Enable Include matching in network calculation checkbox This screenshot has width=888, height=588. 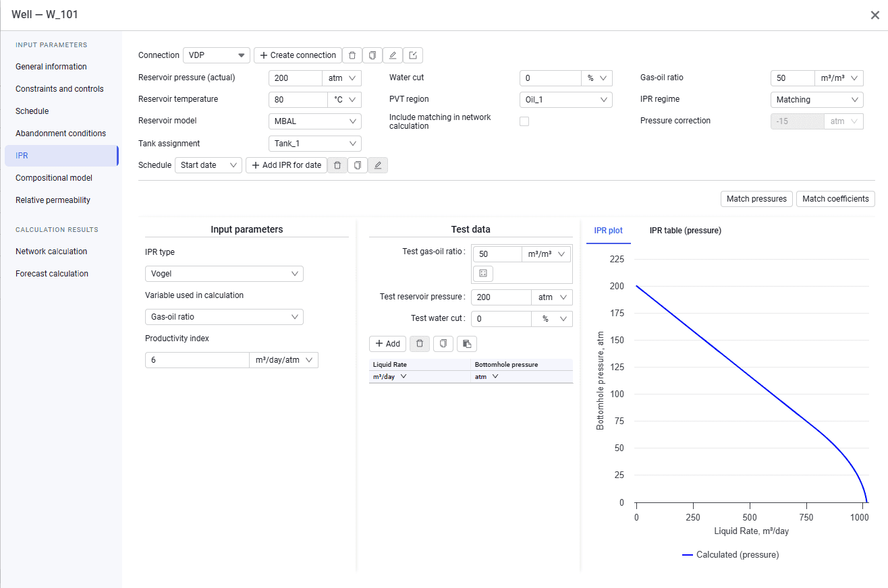click(524, 121)
